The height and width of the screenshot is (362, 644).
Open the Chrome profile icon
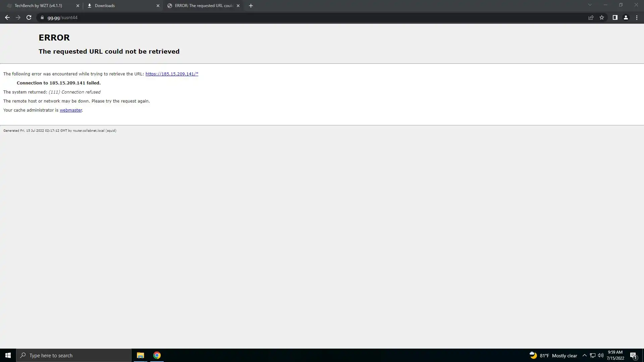[x=626, y=17]
